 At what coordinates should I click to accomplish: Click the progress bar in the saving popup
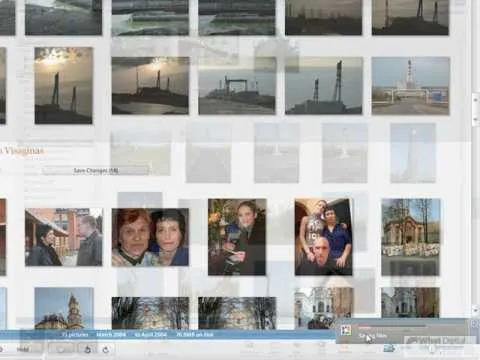392,327
